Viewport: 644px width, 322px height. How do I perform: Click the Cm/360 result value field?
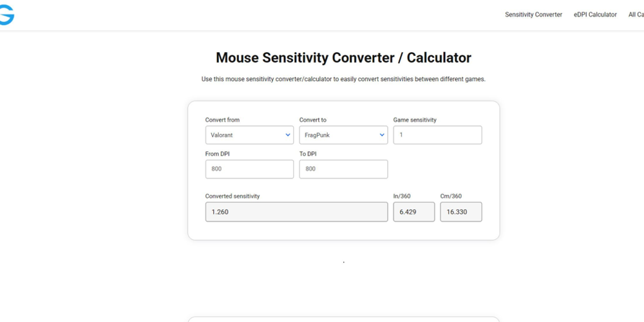pos(460,212)
